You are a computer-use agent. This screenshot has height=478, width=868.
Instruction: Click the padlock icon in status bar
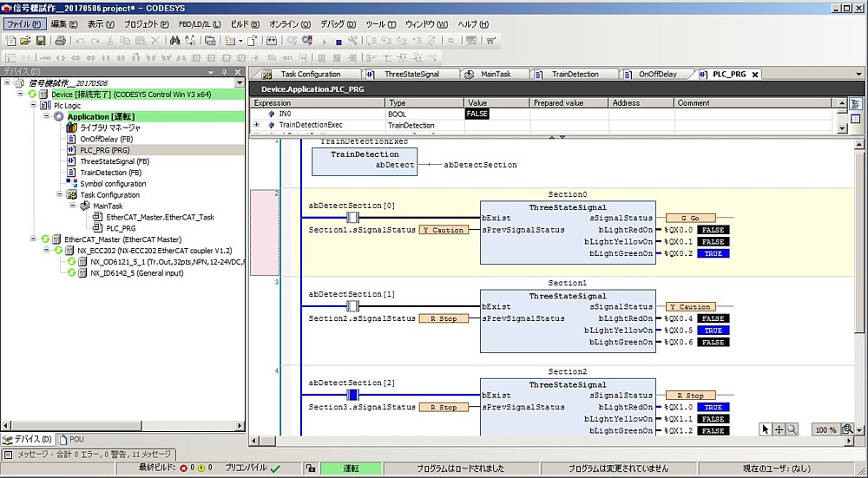pos(311,468)
